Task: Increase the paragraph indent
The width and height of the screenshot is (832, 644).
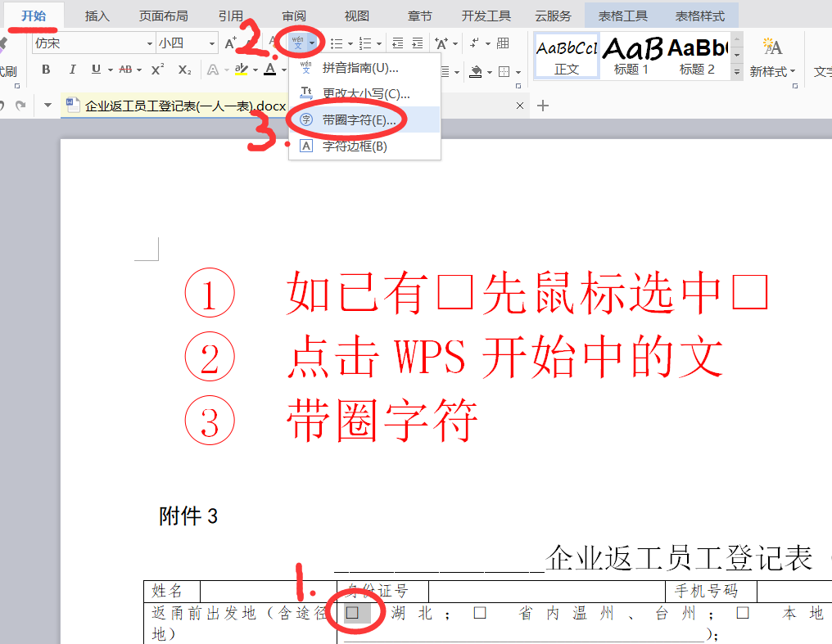Action: (418, 43)
